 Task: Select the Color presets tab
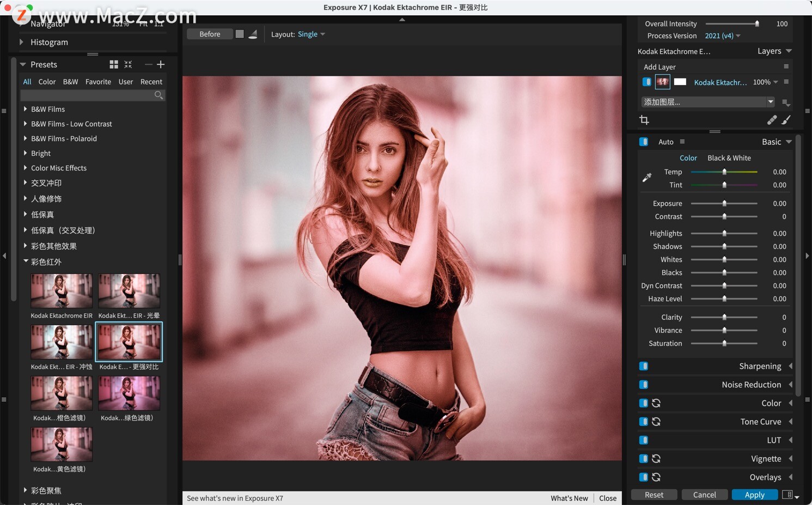(47, 82)
